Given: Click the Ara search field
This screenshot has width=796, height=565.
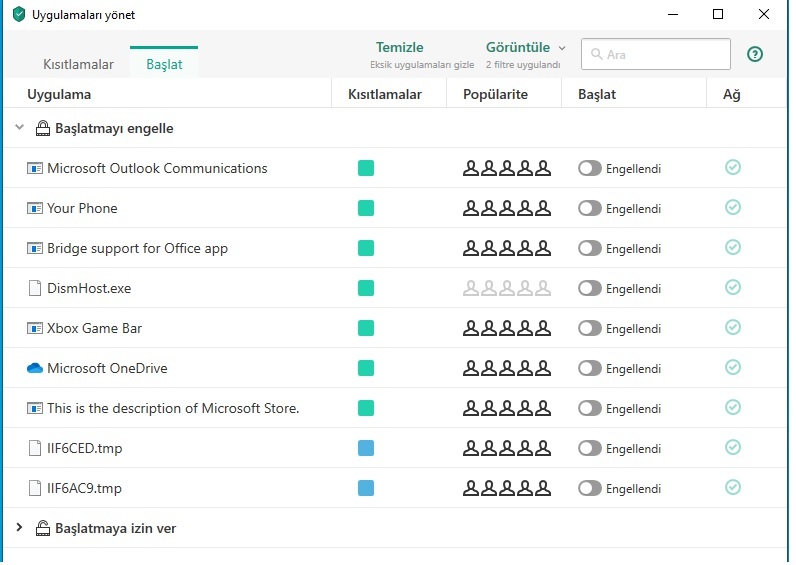Looking at the screenshot, I should (657, 54).
